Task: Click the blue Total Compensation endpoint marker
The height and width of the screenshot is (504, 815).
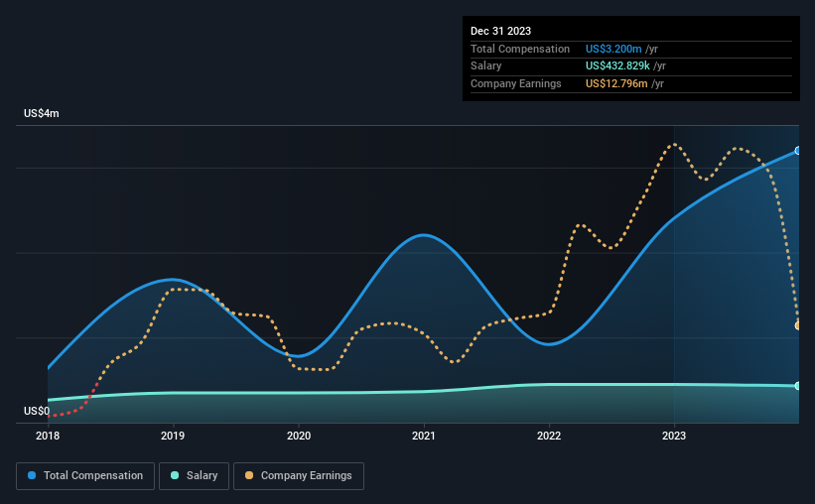Action: [x=798, y=151]
